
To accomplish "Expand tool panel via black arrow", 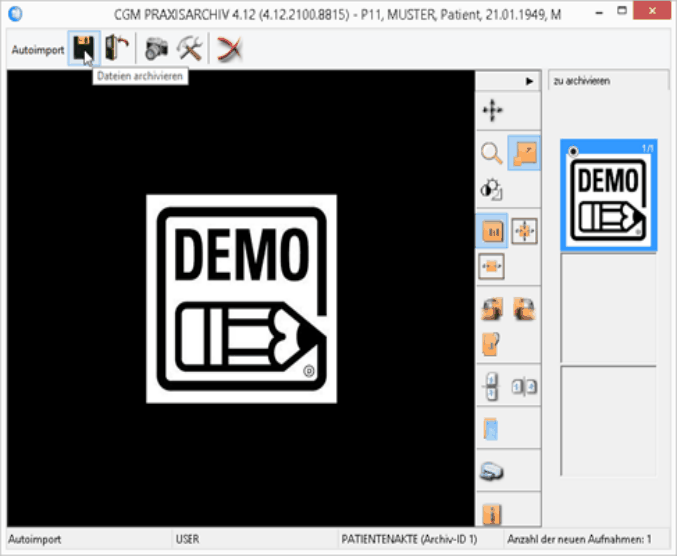I will [529, 81].
